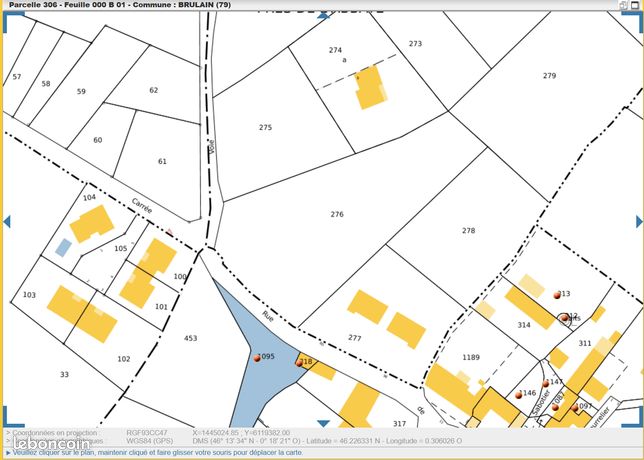The image size is (644, 460).
Task: Click the orange marker on parcel 1097
Action: tap(575, 408)
